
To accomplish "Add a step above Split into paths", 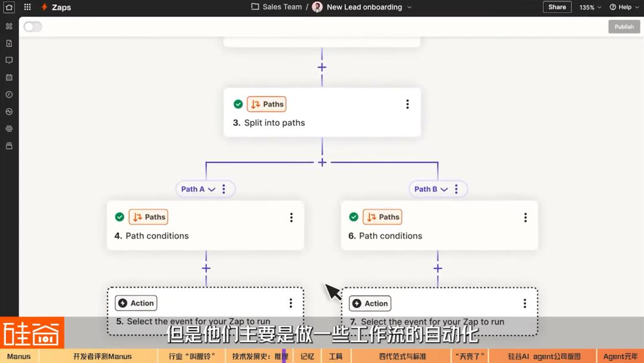I will [322, 67].
